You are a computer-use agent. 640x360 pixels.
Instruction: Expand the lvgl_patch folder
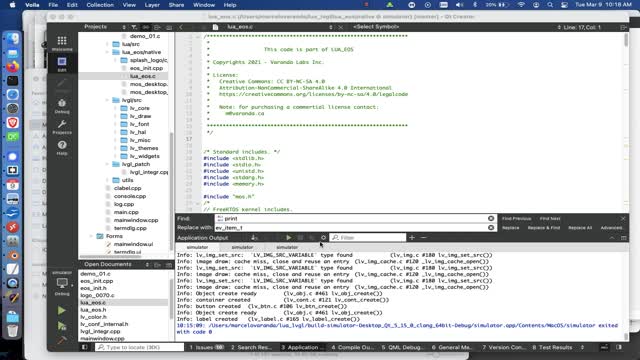tap(107, 164)
